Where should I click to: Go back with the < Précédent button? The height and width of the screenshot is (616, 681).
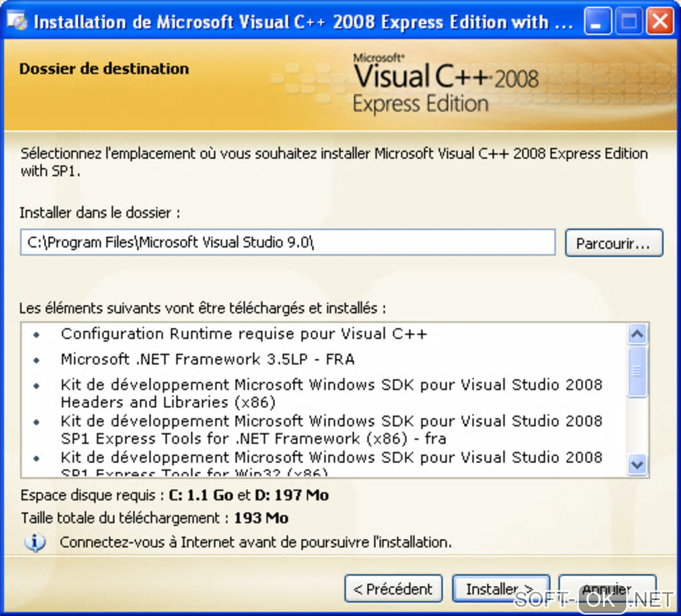[393, 589]
